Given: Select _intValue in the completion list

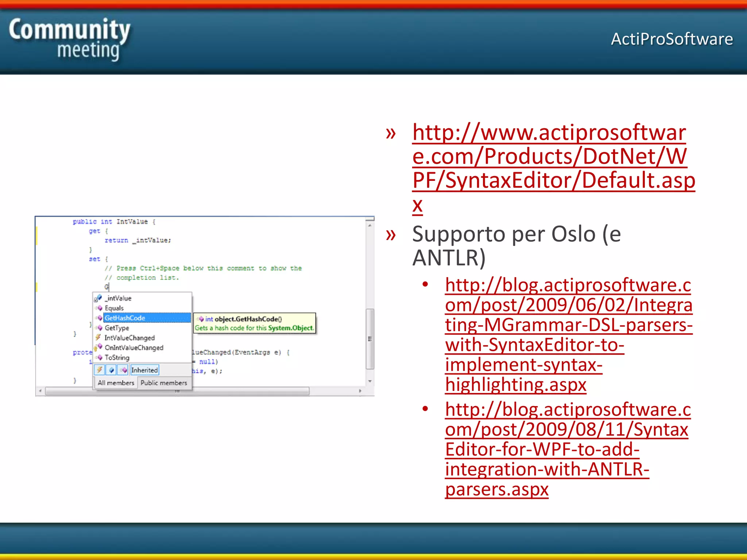Looking at the screenshot, I should coord(118,298).
